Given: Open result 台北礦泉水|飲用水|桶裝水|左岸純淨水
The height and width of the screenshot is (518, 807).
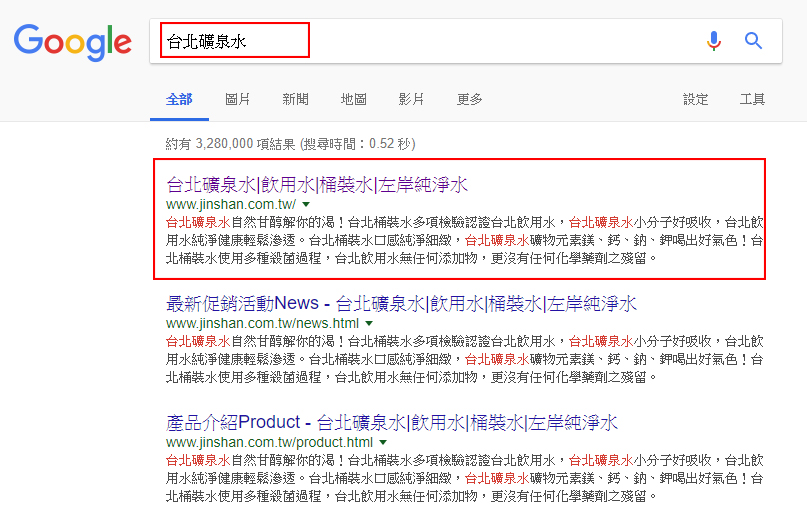Looking at the screenshot, I should [317, 184].
